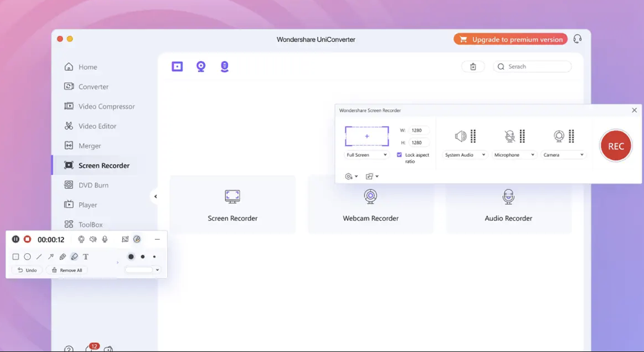Stop the recording with the red button
This screenshot has width=644, height=352.
pos(27,239)
